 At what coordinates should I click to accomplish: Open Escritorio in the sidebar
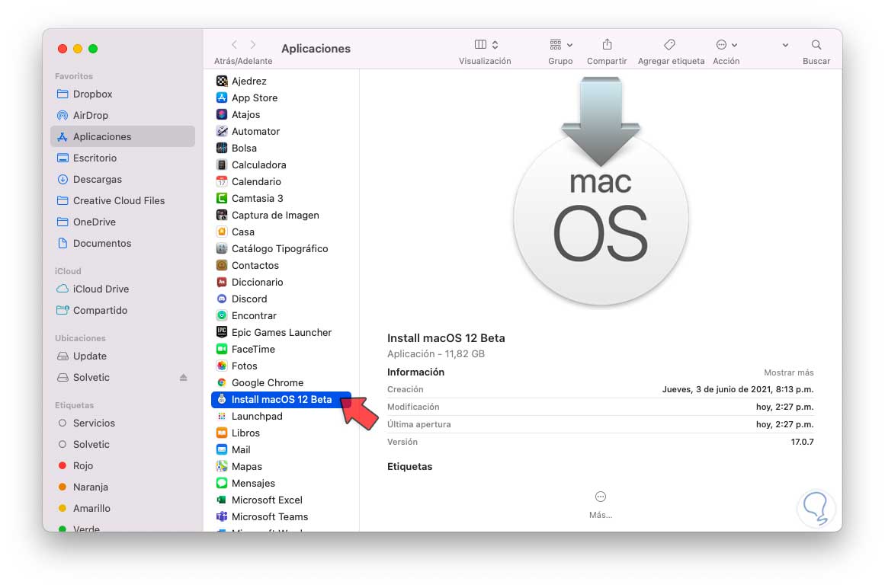click(123, 158)
